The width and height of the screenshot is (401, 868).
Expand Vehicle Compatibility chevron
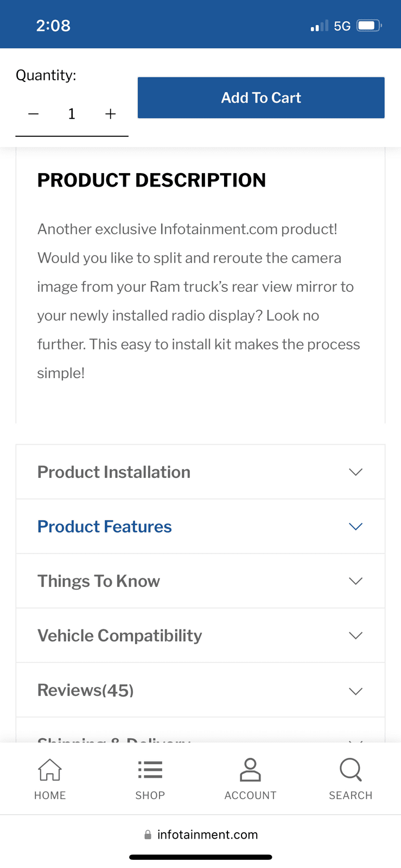click(355, 635)
